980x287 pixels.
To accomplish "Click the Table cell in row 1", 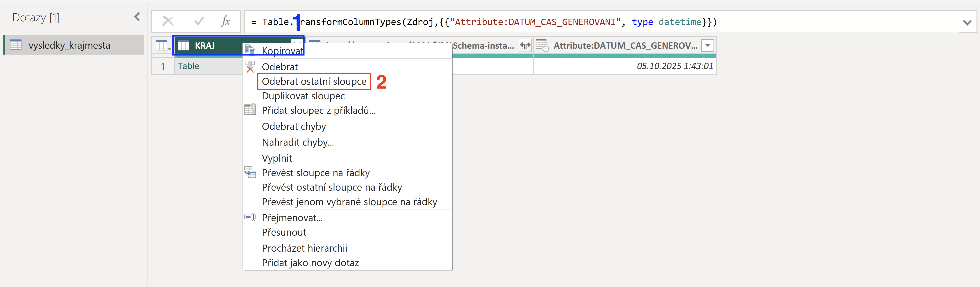I will coord(209,66).
